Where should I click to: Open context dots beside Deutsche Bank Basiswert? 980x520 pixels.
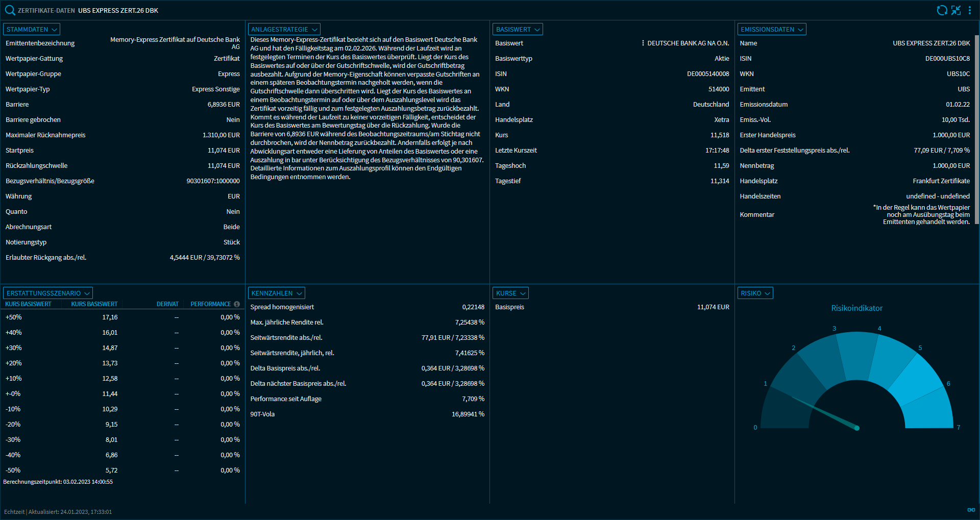click(643, 43)
